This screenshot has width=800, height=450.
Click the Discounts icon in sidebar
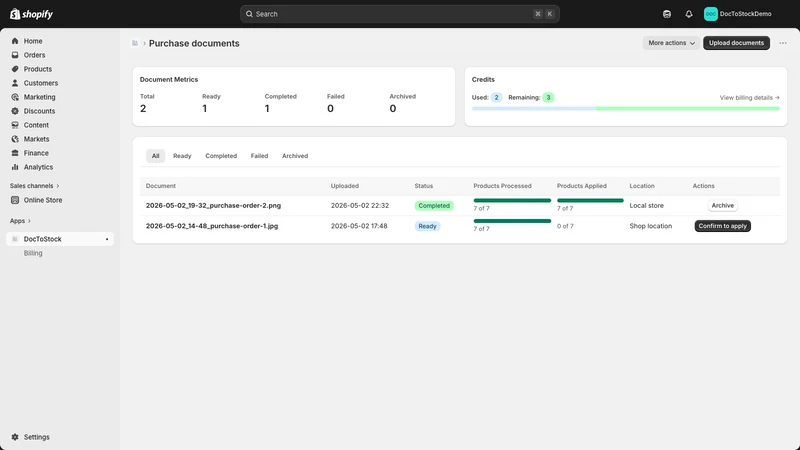click(x=15, y=111)
